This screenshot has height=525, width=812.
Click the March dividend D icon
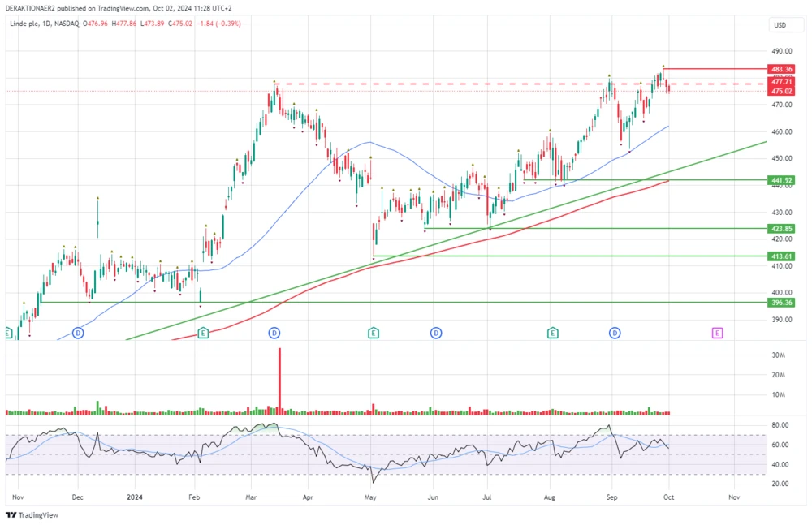pyautogui.click(x=274, y=333)
